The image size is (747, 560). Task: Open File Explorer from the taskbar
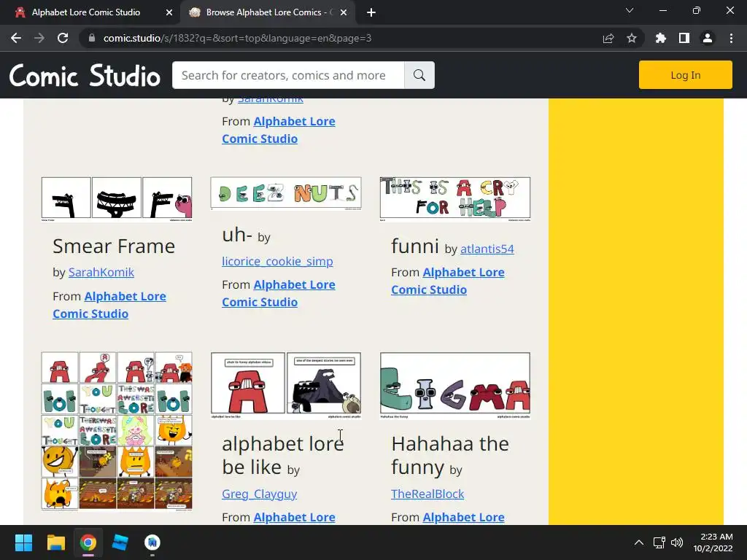[x=55, y=542]
